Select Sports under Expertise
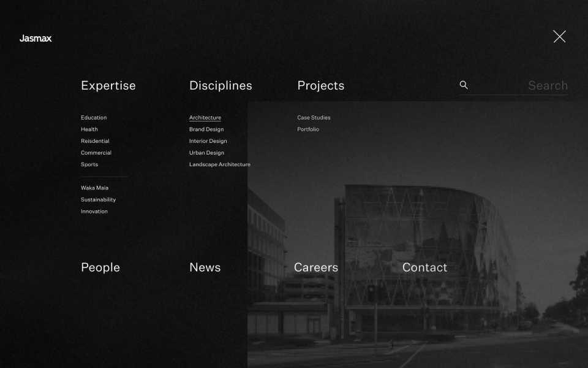 89,164
